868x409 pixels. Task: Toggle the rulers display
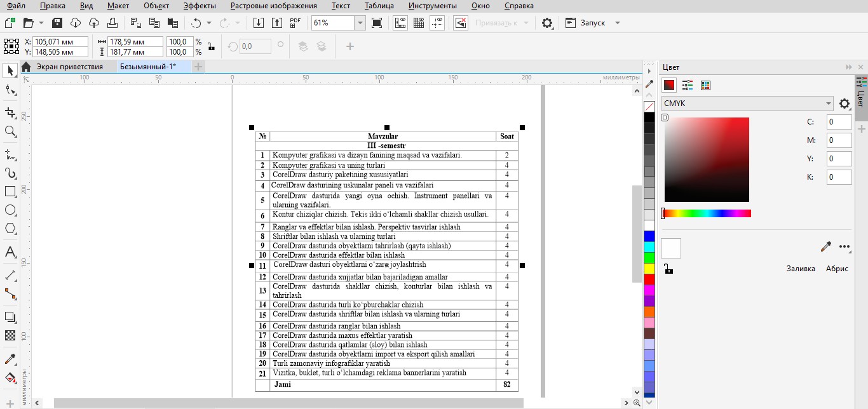click(x=400, y=23)
